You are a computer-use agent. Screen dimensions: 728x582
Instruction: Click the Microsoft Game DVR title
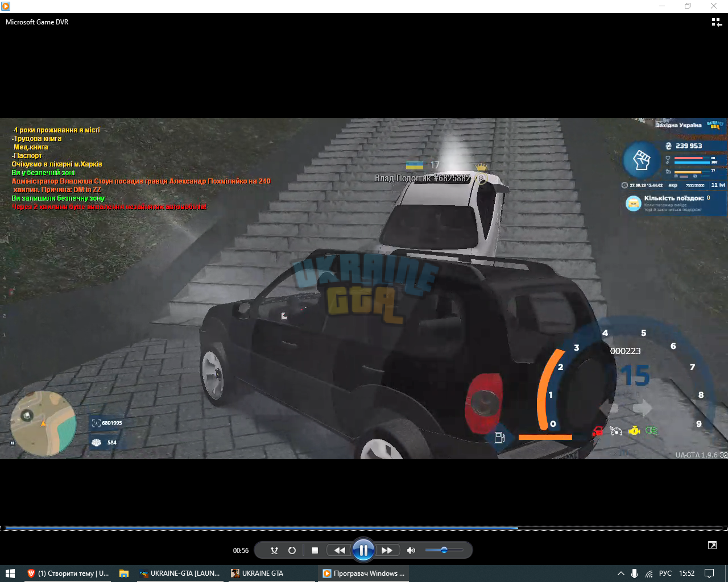tap(37, 22)
